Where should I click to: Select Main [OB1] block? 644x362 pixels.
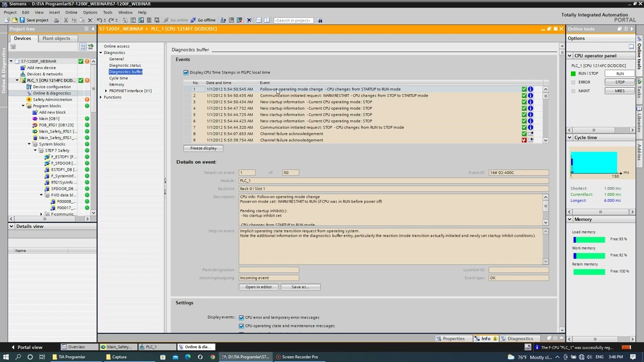click(49, 119)
